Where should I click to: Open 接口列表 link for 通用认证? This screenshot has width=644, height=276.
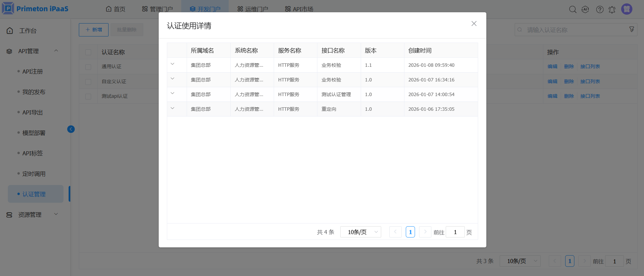click(590, 67)
